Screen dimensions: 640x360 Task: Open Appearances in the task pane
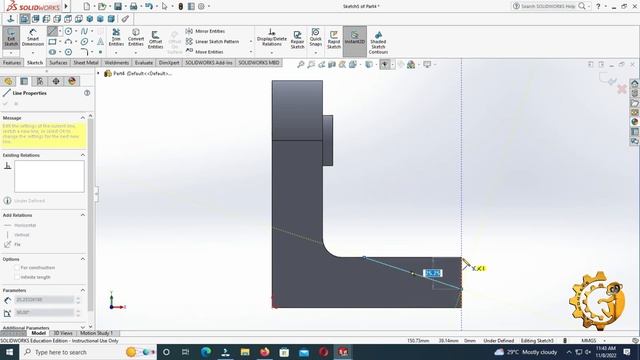coord(635,122)
